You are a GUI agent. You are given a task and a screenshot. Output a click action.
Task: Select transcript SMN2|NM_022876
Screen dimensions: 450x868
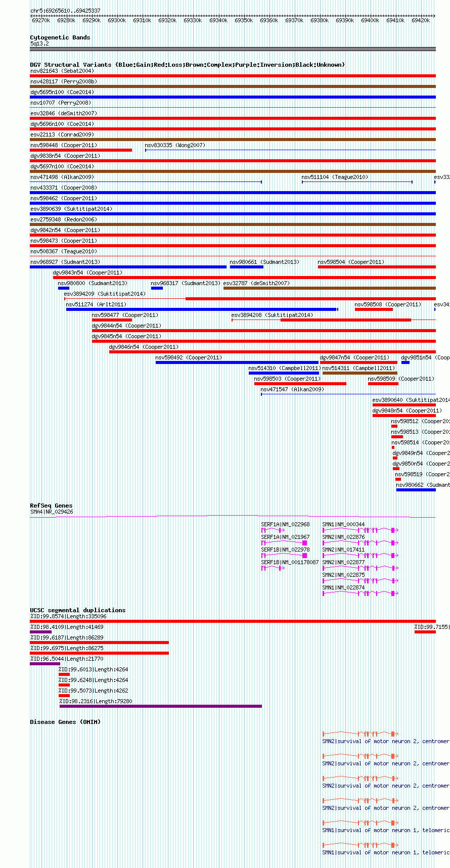pyautogui.click(x=361, y=543)
